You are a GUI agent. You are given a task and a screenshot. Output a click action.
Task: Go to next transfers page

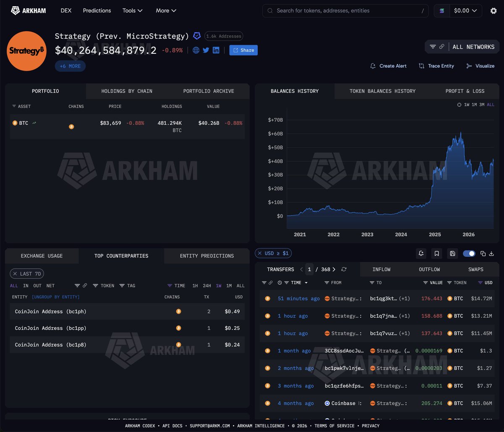(x=334, y=269)
